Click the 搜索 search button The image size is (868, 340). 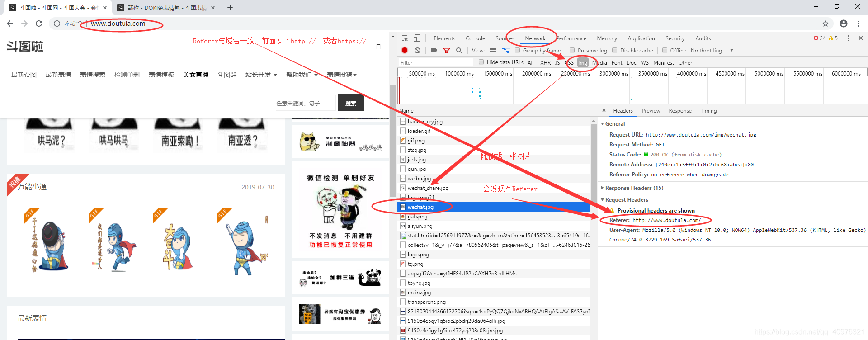point(351,103)
